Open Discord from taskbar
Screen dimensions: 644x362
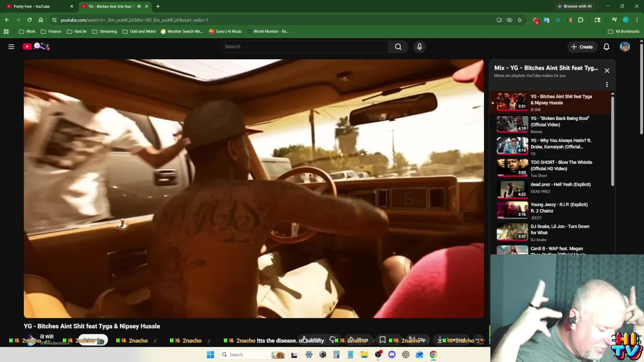pos(392,354)
